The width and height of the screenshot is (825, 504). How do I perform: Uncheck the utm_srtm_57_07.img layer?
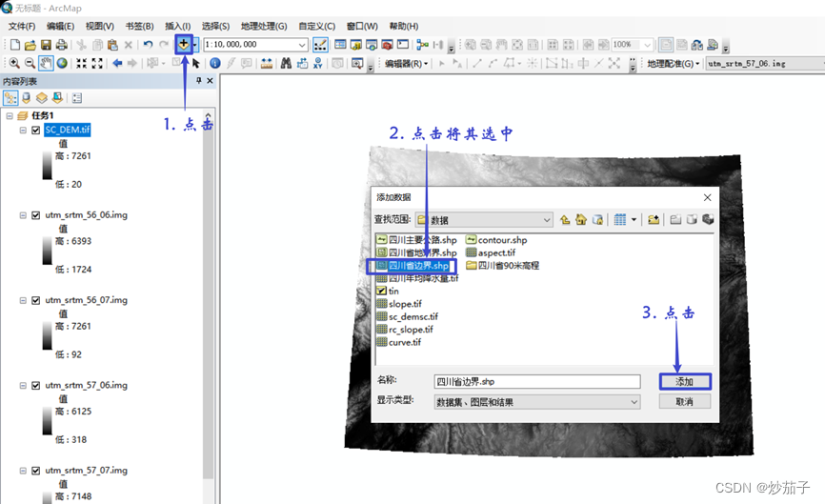[36, 471]
